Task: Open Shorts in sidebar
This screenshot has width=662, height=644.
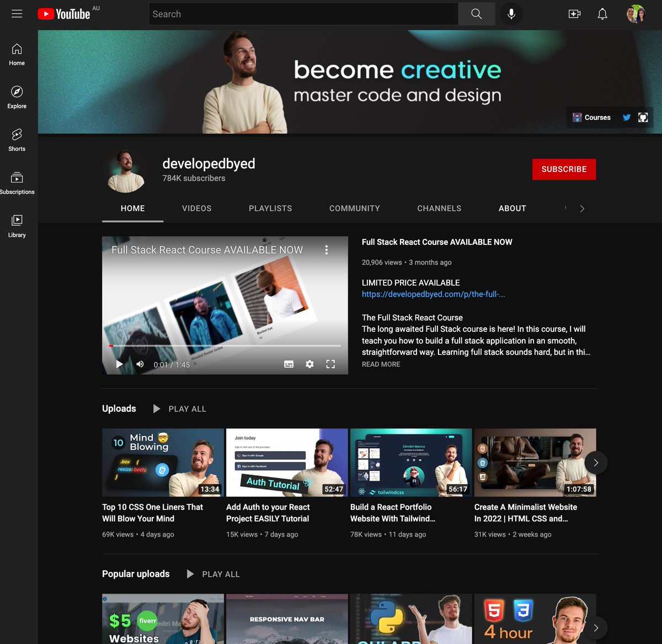Action: (x=17, y=140)
